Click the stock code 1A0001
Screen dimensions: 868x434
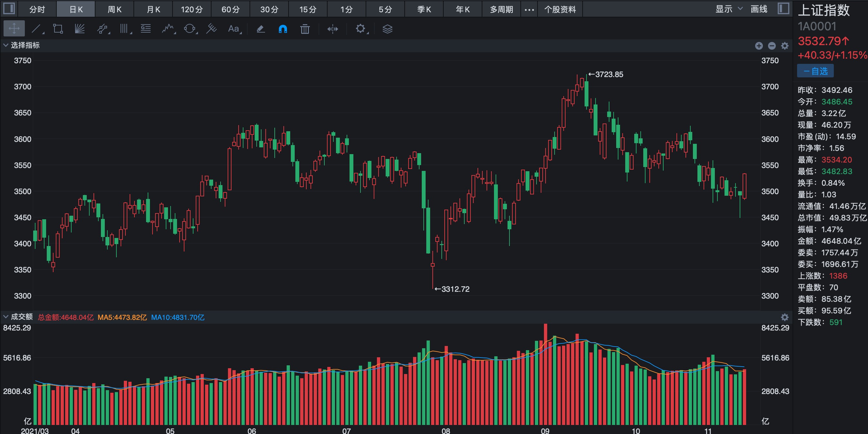(x=817, y=26)
